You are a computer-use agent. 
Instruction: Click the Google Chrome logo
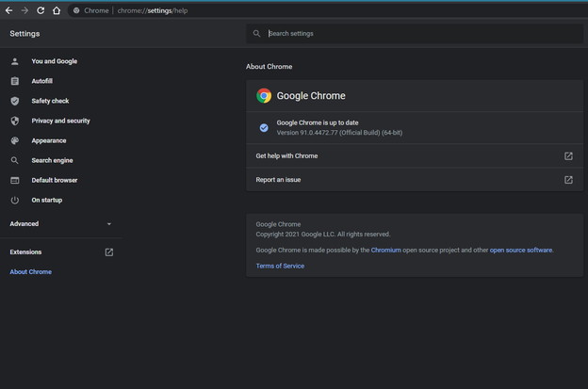coord(264,96)
